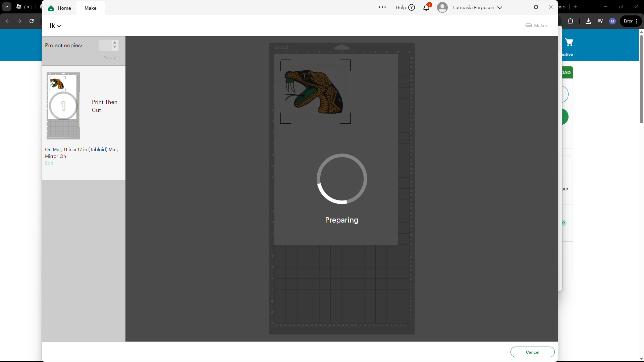Click the Cricut Home house icon
The height and width of the screenshot is (362, 644).
[x=51, y=8]
